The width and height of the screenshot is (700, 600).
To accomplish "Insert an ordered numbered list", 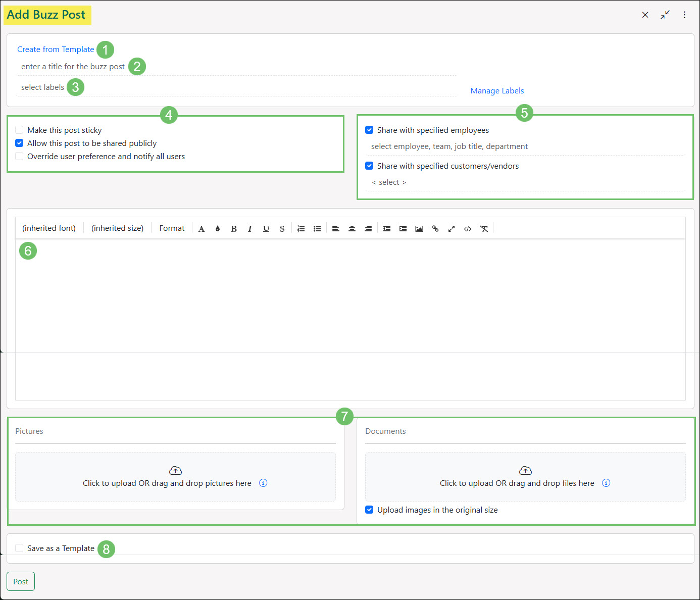I will 301,229.
